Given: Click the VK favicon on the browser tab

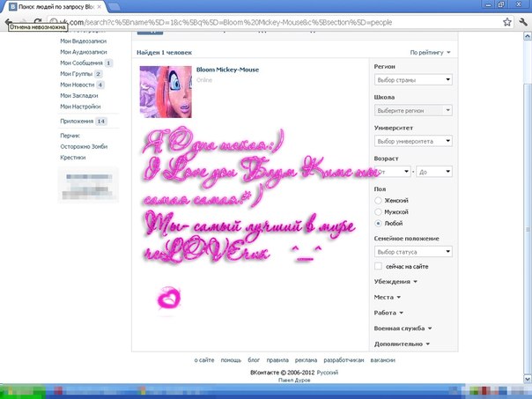Looking at the screenshot, I should [13, 6].
